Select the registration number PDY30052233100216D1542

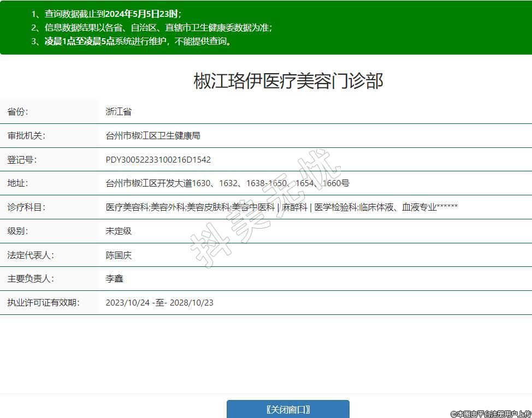point(158,160)
